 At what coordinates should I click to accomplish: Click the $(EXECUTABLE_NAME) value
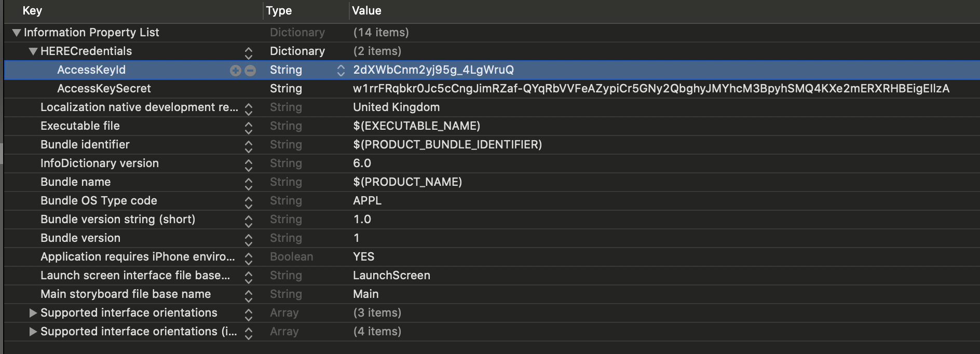pyautogui.click(x=416, y=126)
